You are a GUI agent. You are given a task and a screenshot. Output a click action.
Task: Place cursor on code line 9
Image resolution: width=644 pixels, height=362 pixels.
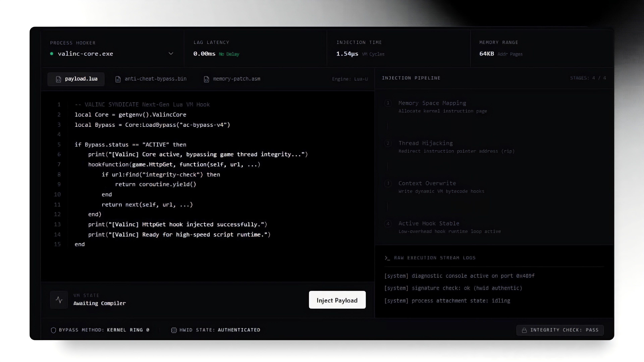point(155,184)
